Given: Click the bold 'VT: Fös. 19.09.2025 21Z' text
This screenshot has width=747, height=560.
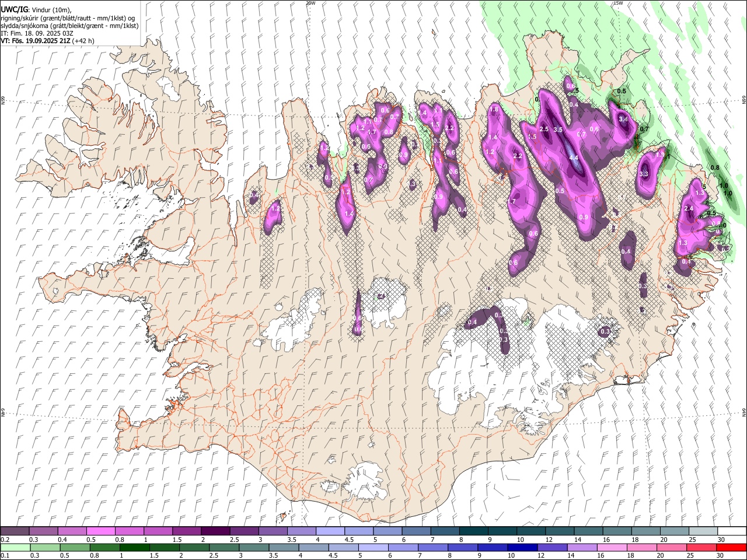Looking at the screenshot, I should [36, 41].
